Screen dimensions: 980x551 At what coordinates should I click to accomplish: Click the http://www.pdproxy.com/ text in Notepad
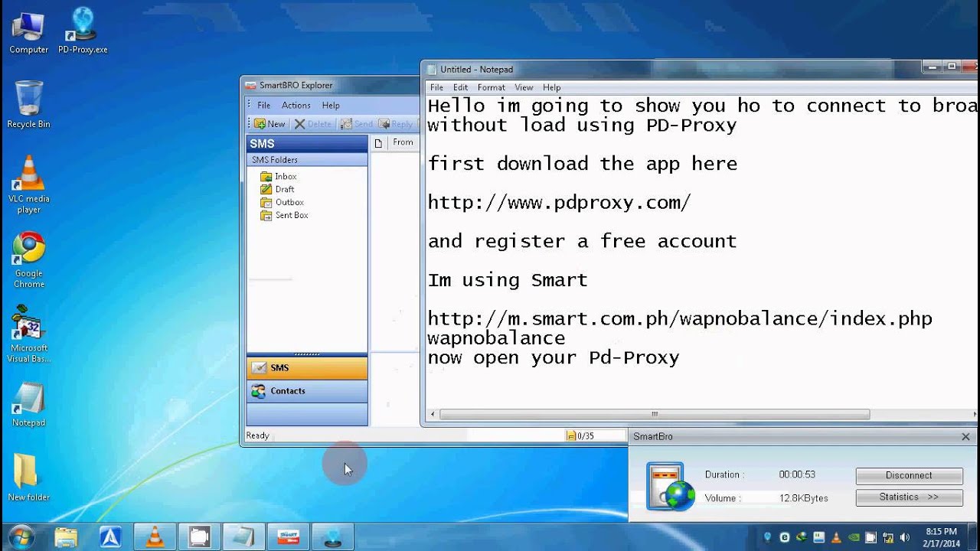point(559,202)
